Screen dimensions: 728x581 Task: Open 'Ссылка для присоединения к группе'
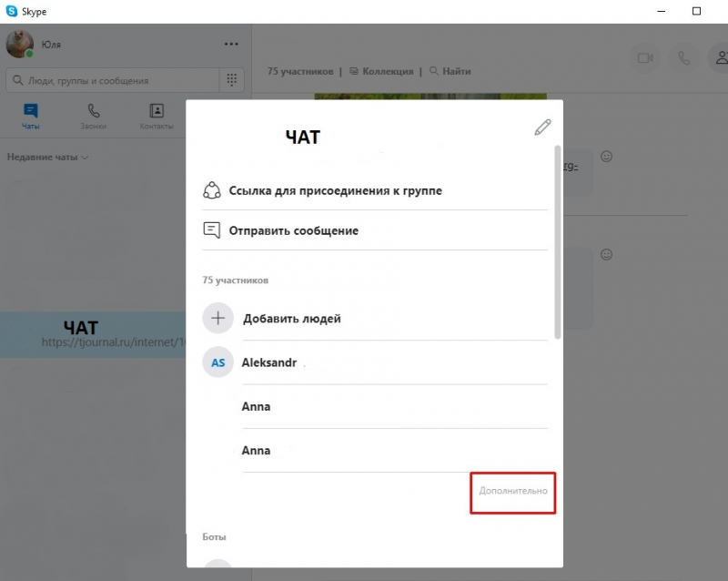point(375,190)
